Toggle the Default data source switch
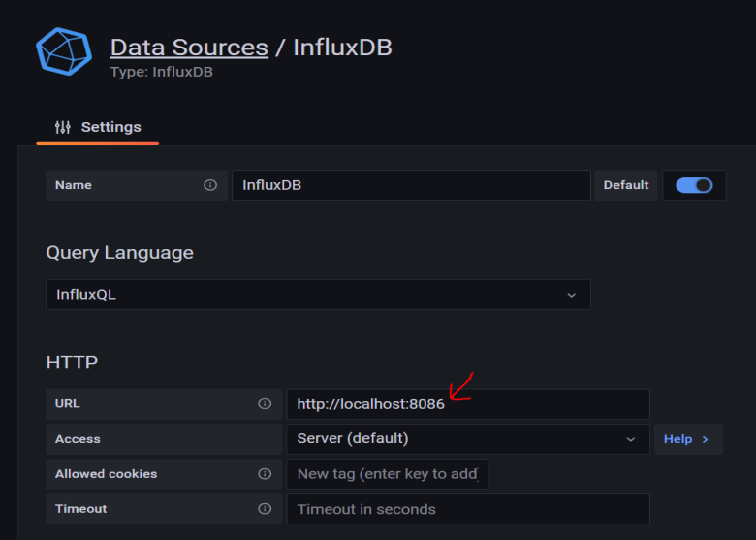Viewport: 756px width, 540px height. point(694,185)
